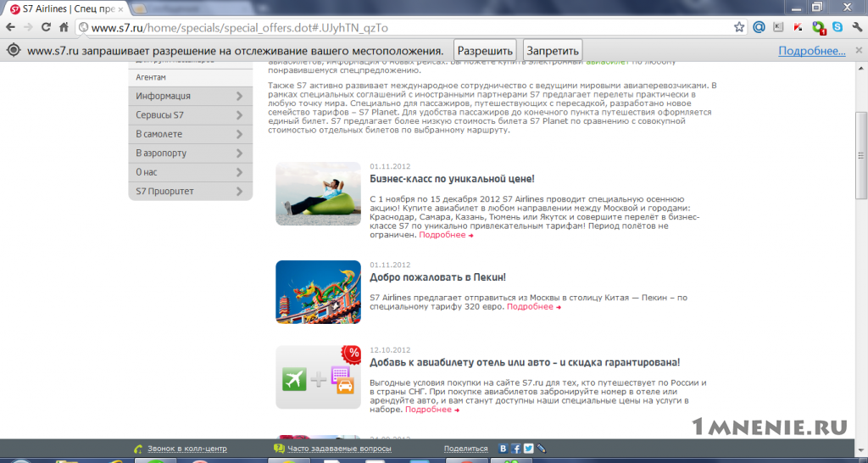Expand the Сервисы S7 menu arrow

click(x=239, y=115)
